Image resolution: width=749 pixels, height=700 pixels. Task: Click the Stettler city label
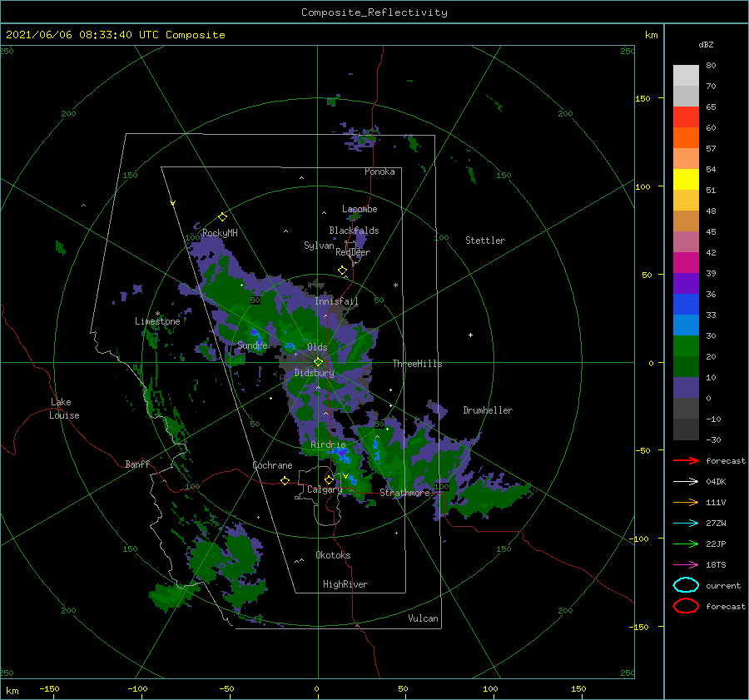(485, 241)
